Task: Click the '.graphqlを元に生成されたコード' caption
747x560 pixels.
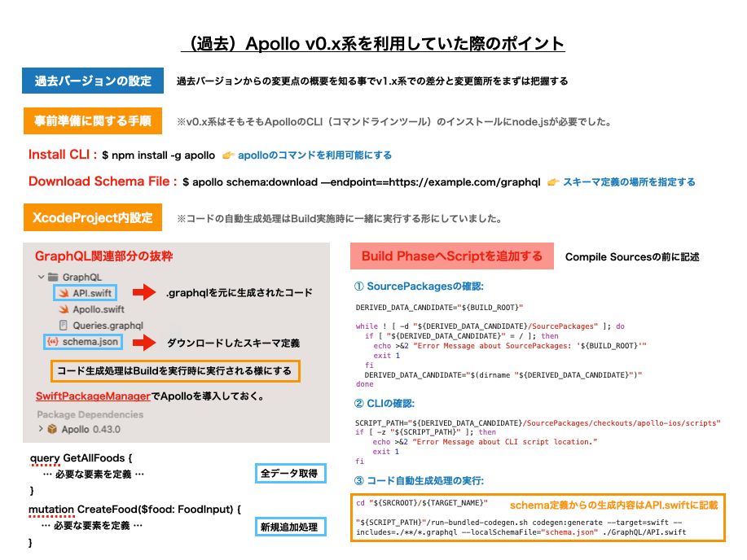Action: 239,292
